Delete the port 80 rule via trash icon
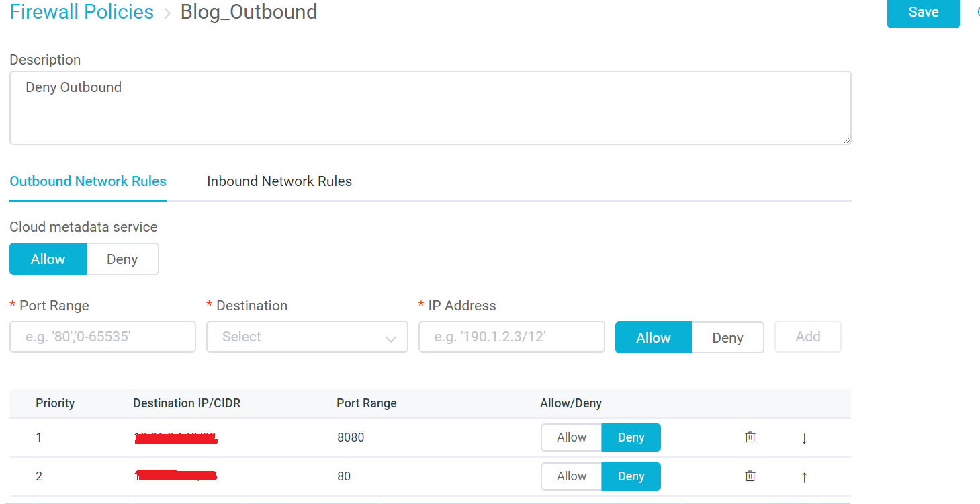 tap(750, 476)
